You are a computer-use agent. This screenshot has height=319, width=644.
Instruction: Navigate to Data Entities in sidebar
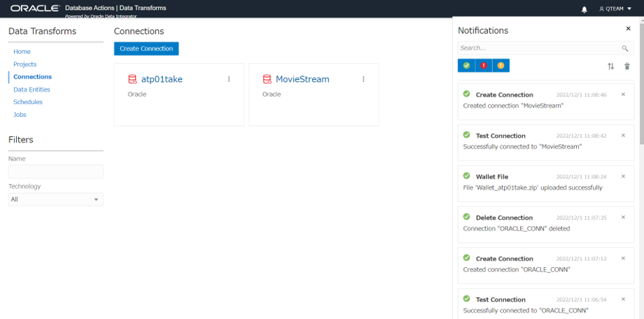pyautogui.click(x=31, y=90)
